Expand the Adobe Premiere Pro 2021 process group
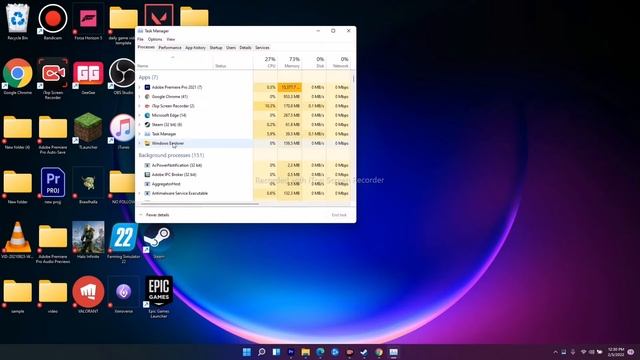 pyautogui.click(x=140, y=87)
